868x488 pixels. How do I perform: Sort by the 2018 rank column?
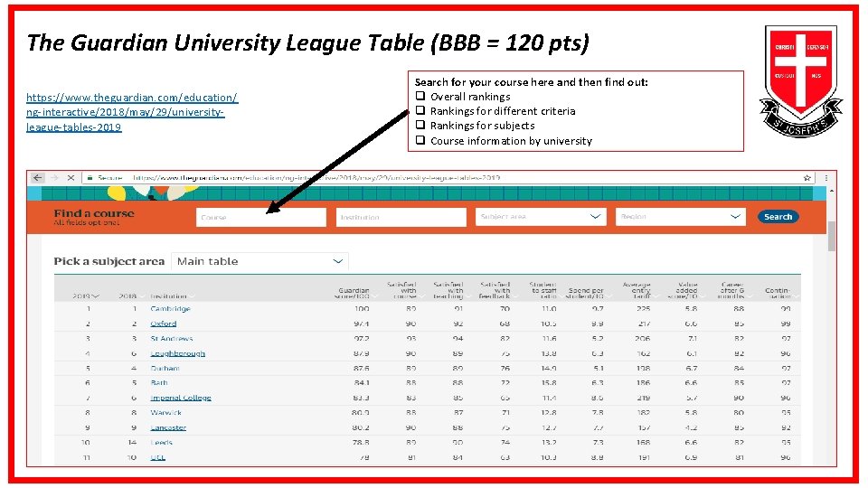click(130, 296)
